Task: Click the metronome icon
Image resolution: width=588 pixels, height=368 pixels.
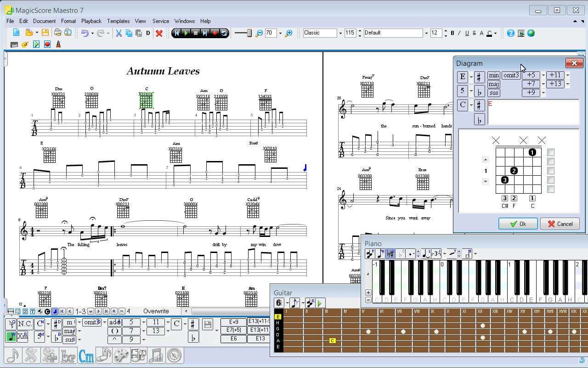Action: pos(58,45)
